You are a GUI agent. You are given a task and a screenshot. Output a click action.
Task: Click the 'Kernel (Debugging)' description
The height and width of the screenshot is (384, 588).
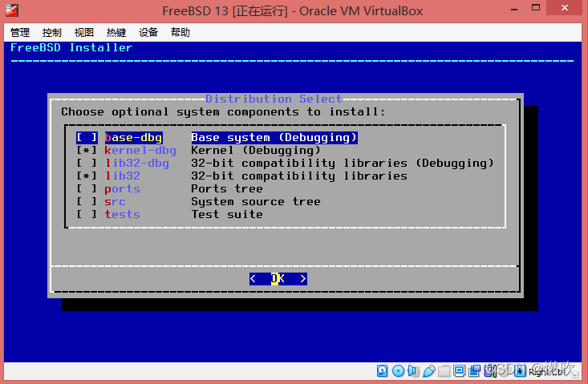[256, 150]
